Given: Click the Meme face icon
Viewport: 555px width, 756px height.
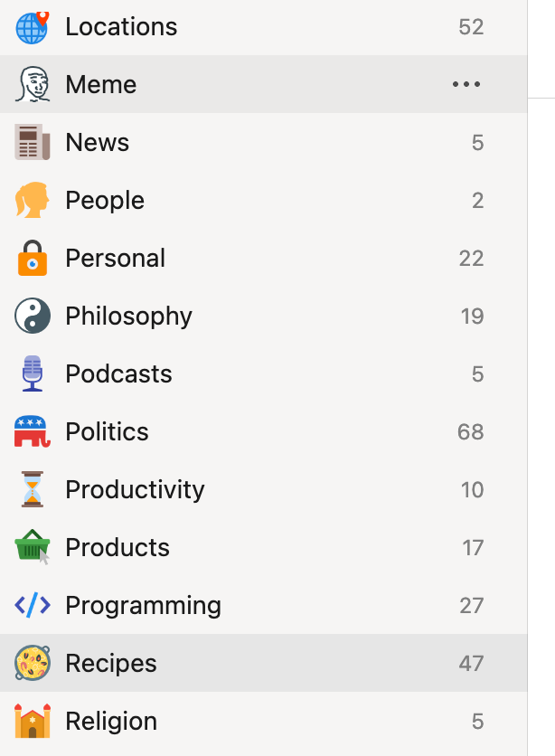Looking at the screenshot, I should click(33, 84).
